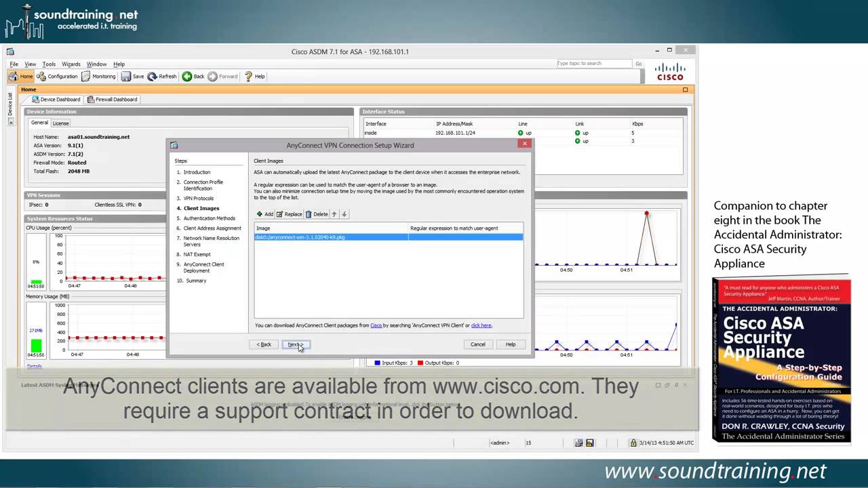Click the greyed Forward toolbar arrow
Screen dimensions: 868x488
(x=212, y=77)
